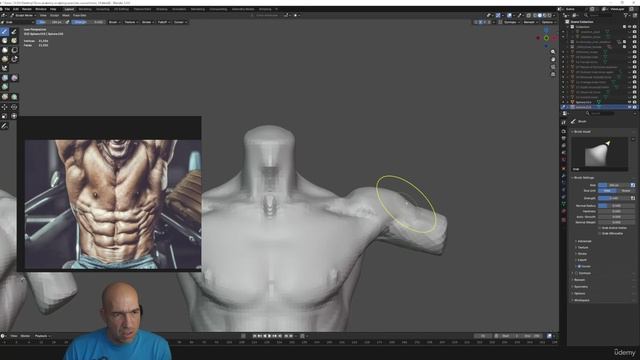640x360 pixels.
Task: Switch viewport to rendered shading mode
Action: 549,16
